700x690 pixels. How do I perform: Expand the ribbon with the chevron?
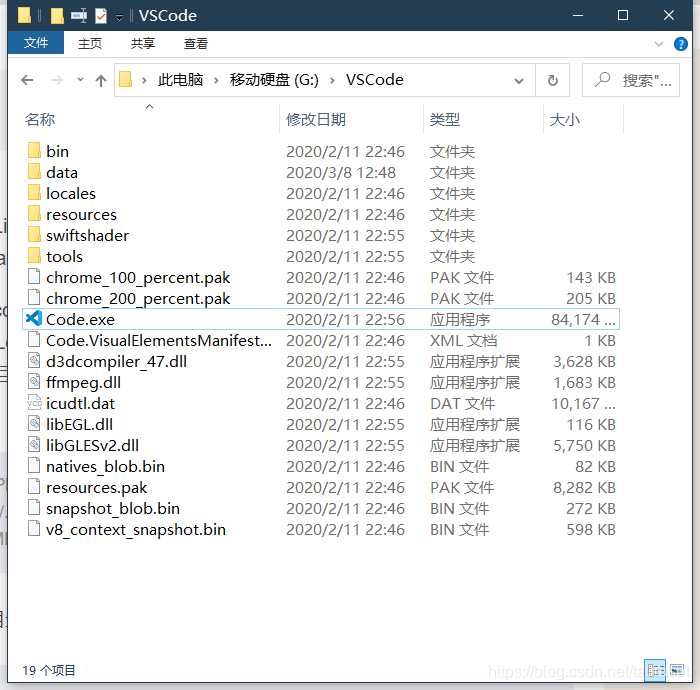click(x=658, y=44)
